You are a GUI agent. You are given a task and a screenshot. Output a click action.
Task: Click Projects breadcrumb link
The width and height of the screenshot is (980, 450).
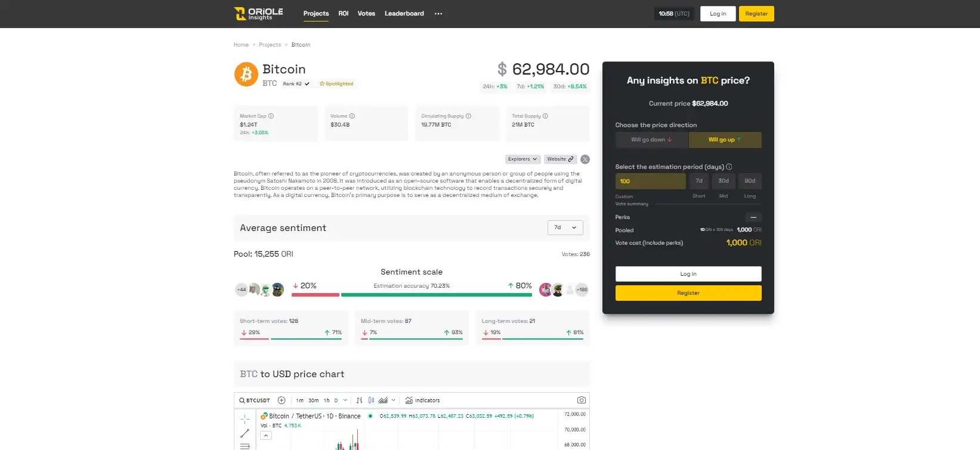click(270, 45)
